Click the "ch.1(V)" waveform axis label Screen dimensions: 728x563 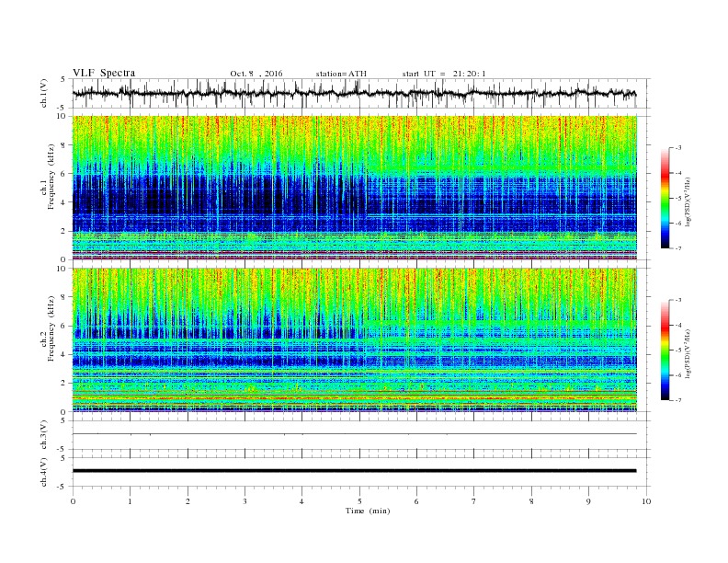point(44,93)
